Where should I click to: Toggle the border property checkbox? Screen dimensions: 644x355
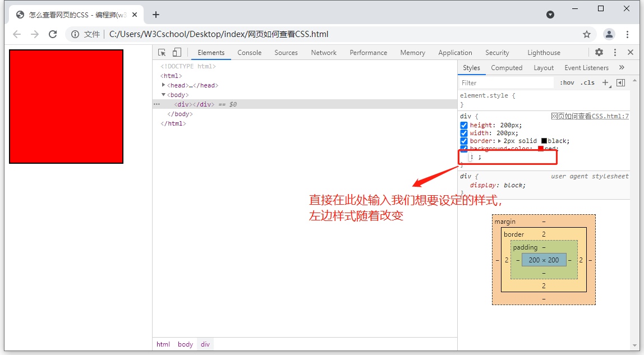click(x=464, y=141)
